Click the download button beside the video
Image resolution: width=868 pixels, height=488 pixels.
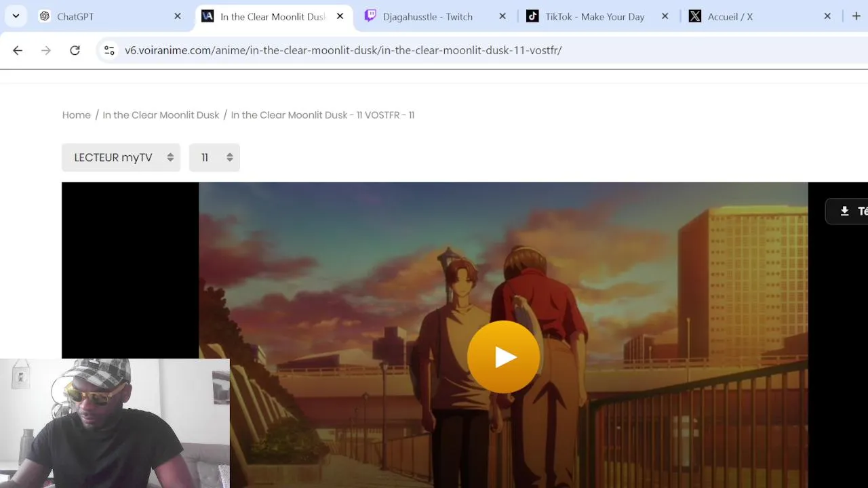[847, 211]
